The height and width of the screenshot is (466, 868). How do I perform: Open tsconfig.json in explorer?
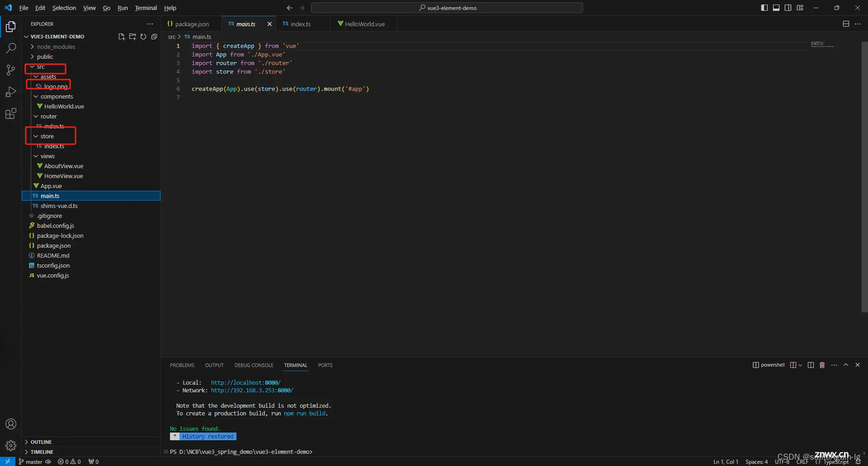53,265
